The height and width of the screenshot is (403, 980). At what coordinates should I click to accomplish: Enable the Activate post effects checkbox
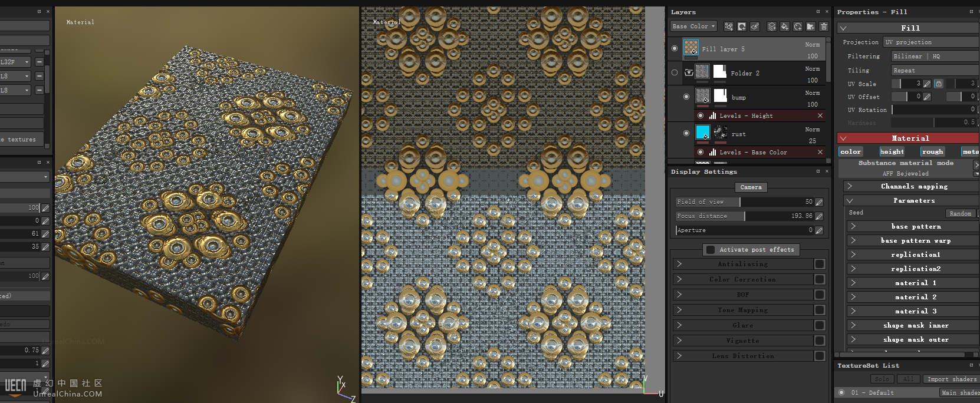click(711, 250)
